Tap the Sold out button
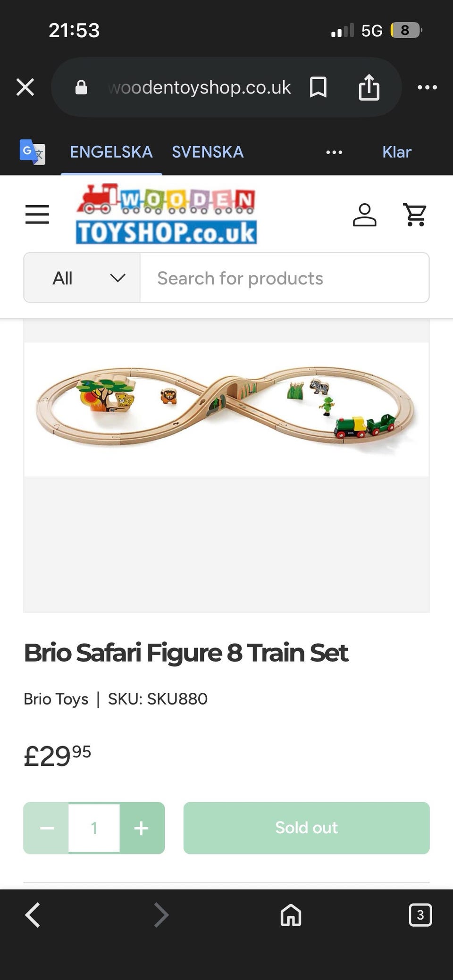The width and height of the screenshot is (453, 980). coord(306,828)
